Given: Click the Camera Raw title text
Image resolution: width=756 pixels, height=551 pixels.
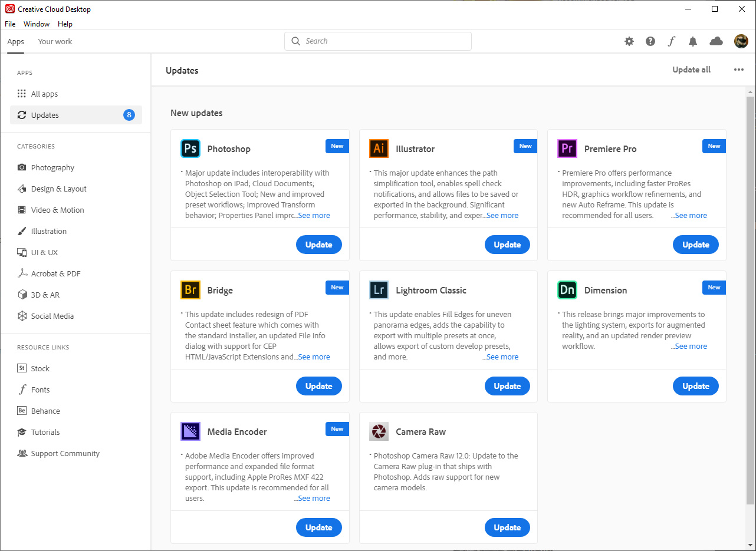Looking at the screenshot, I should 421,432.
